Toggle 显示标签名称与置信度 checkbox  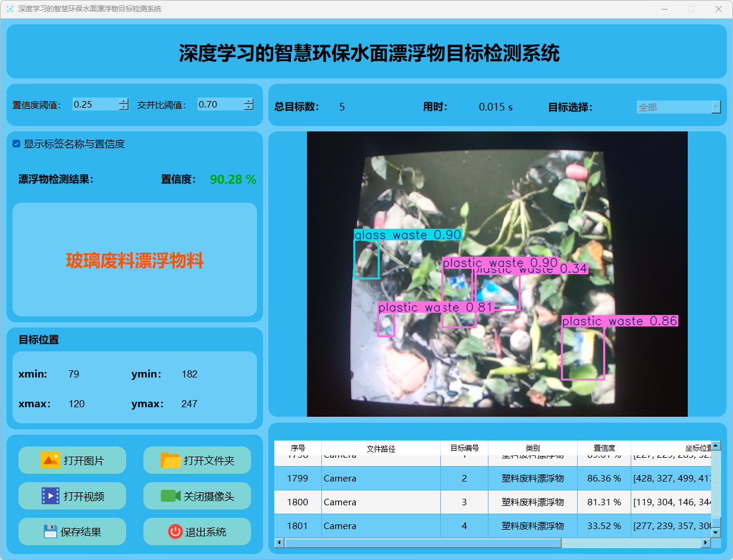coord(17,144)
